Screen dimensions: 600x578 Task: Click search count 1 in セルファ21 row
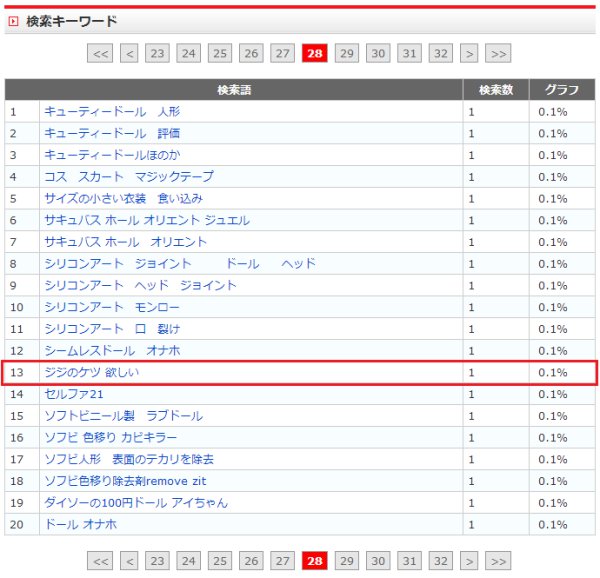[471, 394]
